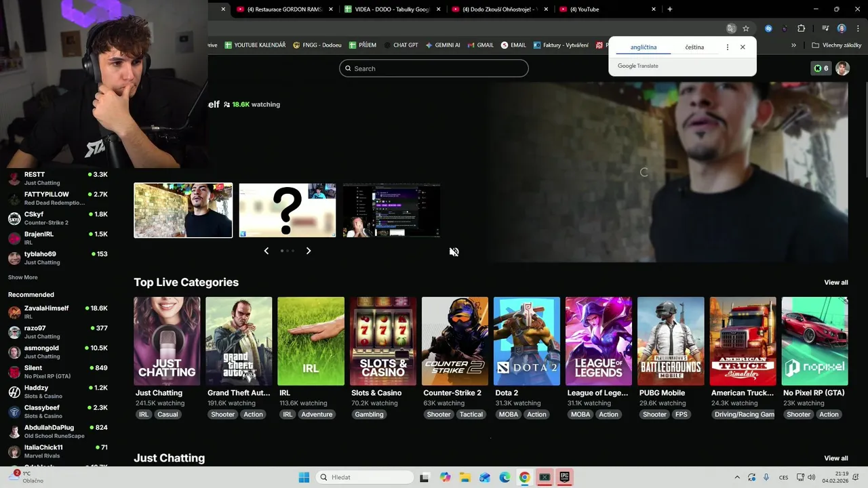This screenshot has width=868, height=488.
Task: Select the question mark stream thumbnail
Action: [287, 210]
